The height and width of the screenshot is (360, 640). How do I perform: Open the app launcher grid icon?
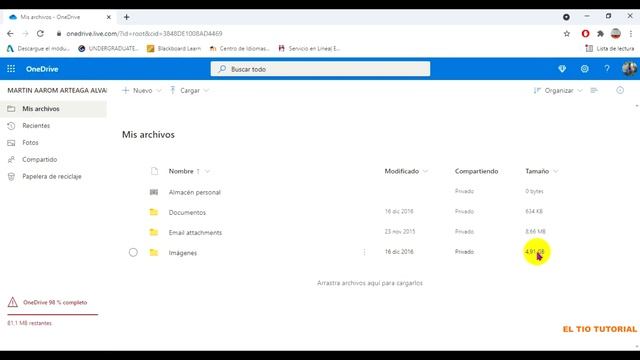click(11, 69)
